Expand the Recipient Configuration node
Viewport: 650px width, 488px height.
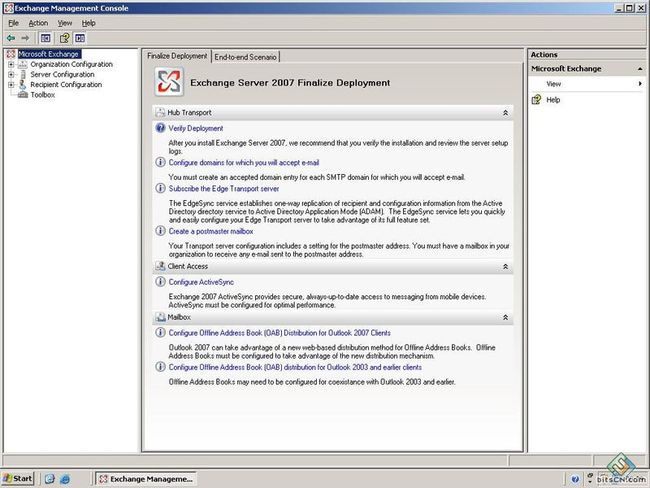[11, 84]
